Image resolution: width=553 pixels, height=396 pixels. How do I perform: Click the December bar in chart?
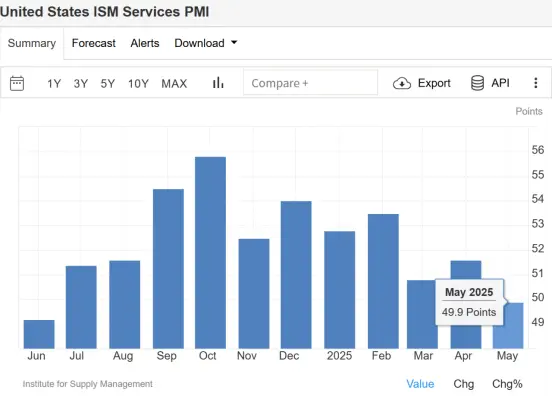coord(296,275)
